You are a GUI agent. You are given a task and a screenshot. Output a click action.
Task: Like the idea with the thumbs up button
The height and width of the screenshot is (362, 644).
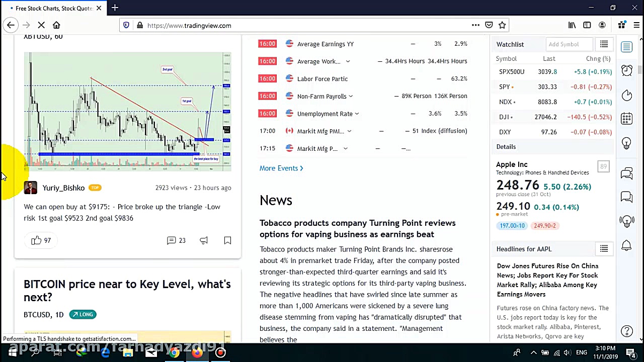tap(36, 240)
